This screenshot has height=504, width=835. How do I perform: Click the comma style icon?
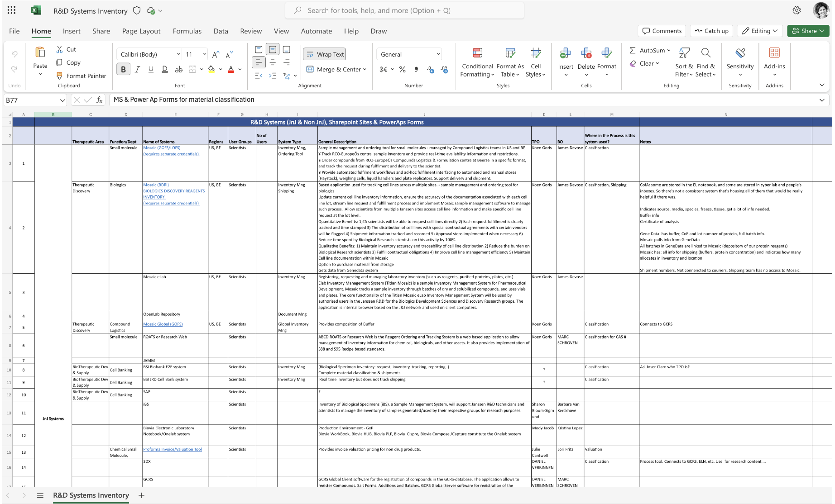tap(416, 69)
